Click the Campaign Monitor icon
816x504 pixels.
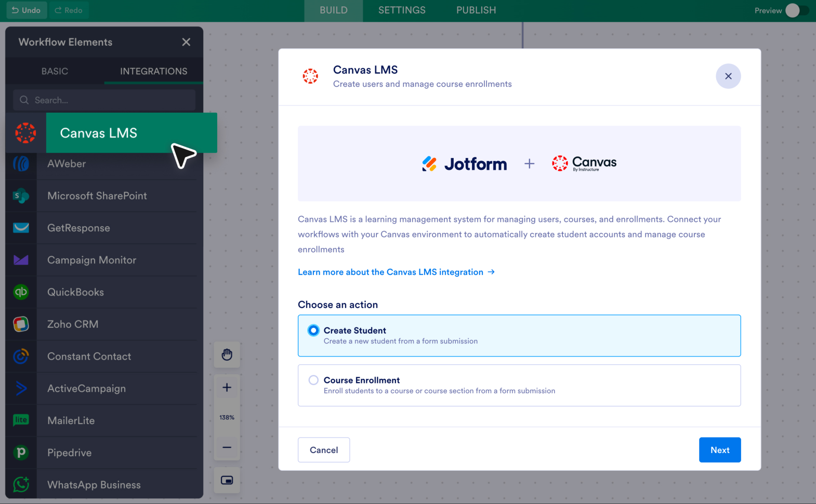point(21,260)
